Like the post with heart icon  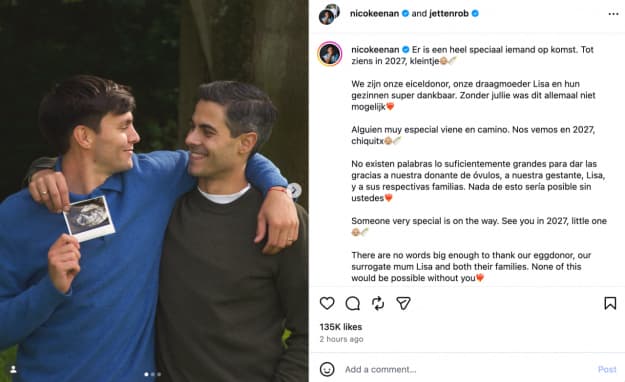pos(327,303)
